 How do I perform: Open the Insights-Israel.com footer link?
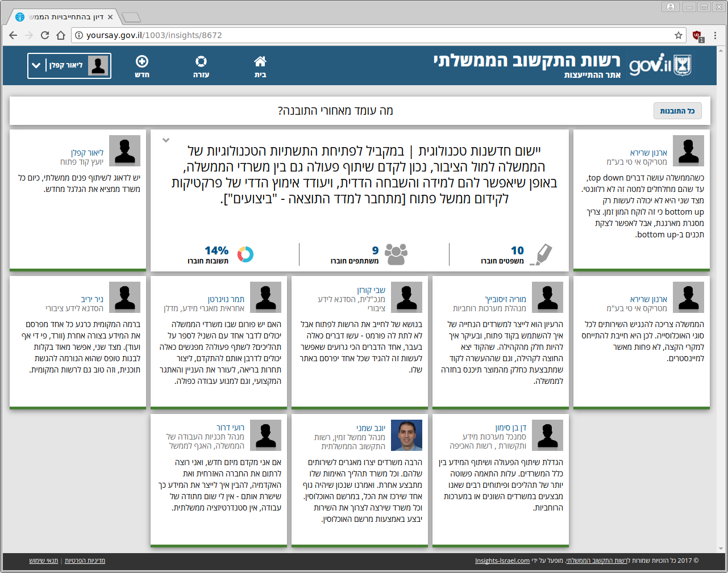click(502, 561)
